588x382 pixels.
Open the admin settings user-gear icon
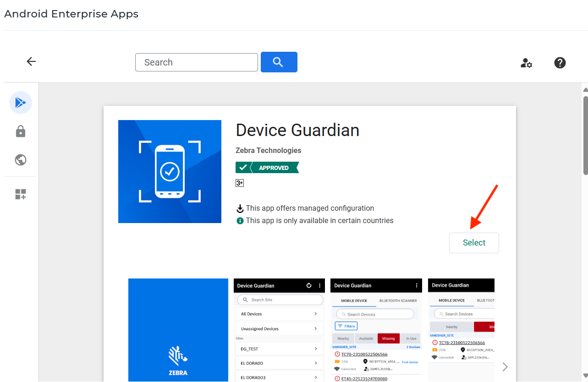click(x=526, y=63)
